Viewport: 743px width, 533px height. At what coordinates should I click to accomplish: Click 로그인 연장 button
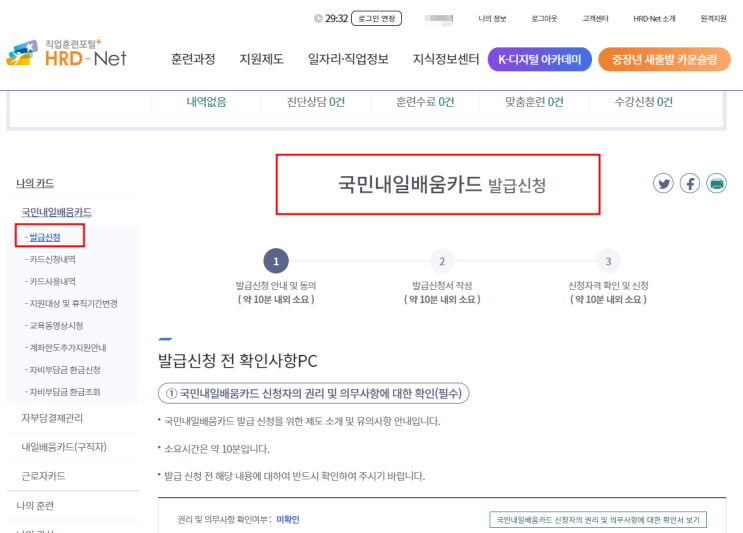(x=376, y=18)
